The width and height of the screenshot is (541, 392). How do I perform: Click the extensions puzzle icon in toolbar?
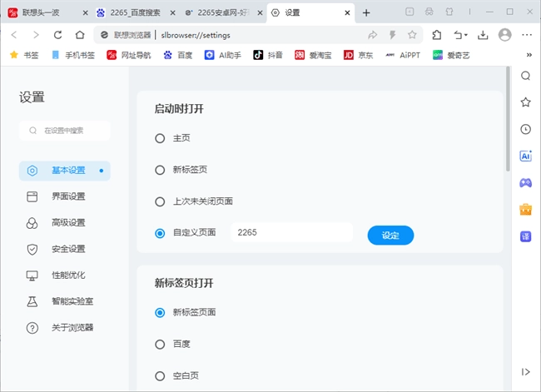[x=437, y=35]
